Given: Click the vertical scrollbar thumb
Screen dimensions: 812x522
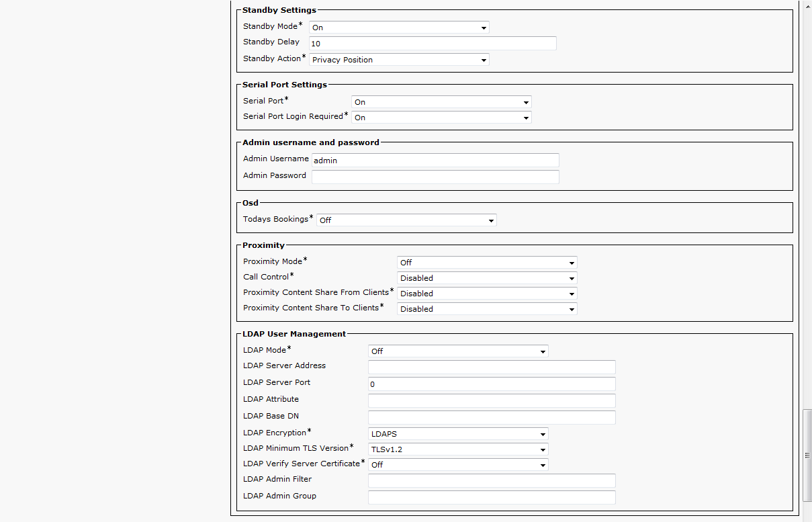Looking at the screenshot, I should pos(807,455).
